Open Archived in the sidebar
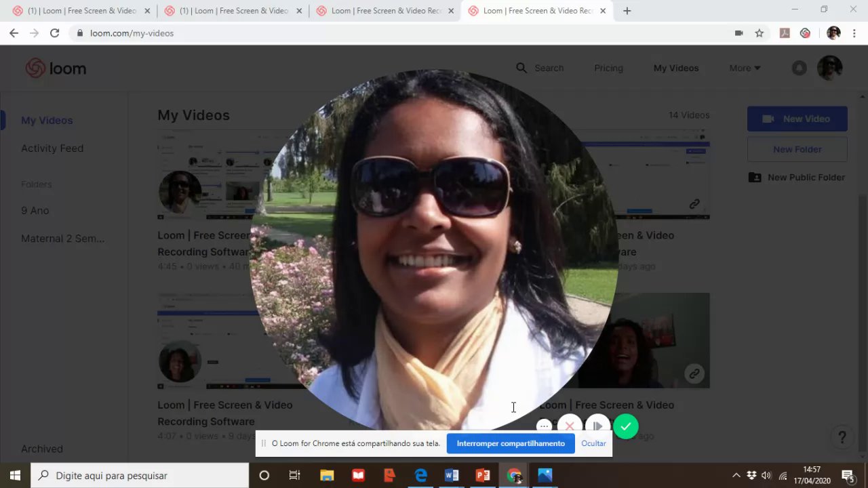This screenshot has width=868, height=488. [x=42, y=449]
